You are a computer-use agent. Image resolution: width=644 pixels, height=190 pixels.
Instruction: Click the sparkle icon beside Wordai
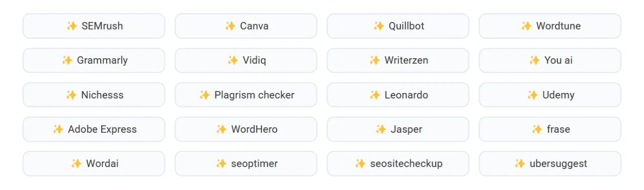76,163
